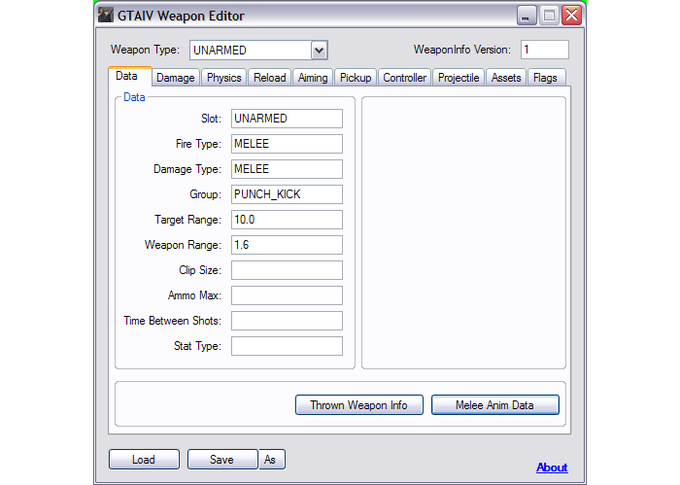Click the Slot input field
The height and width of the screenshot is (485, 680).
point(287,118)
